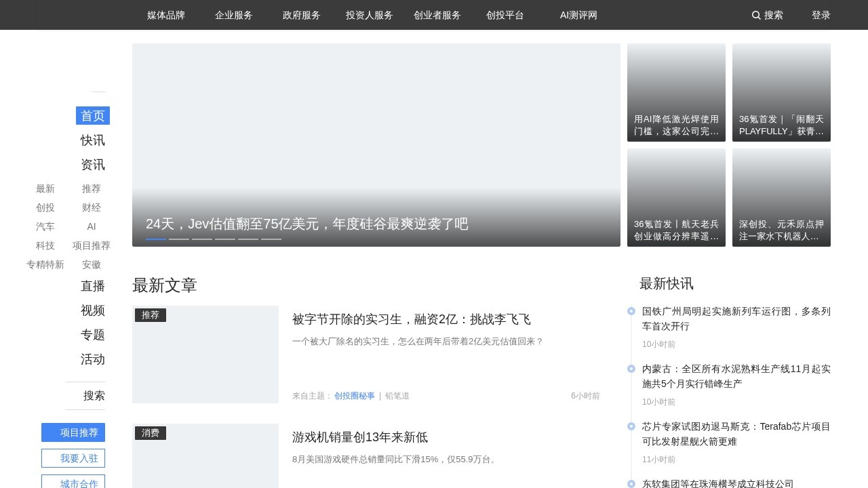Click the blue 项目推荐 button
Viewport: 868px width, 488px height.
coord(73,432)
